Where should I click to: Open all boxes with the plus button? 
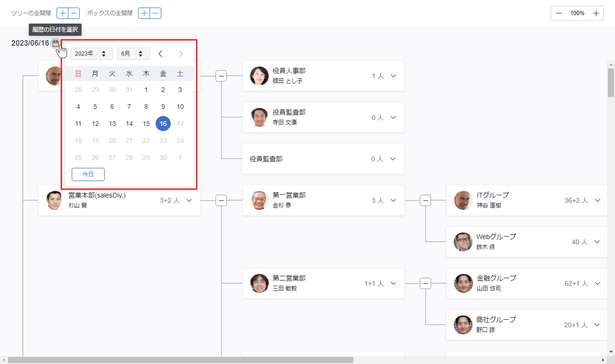click(144, 13)
